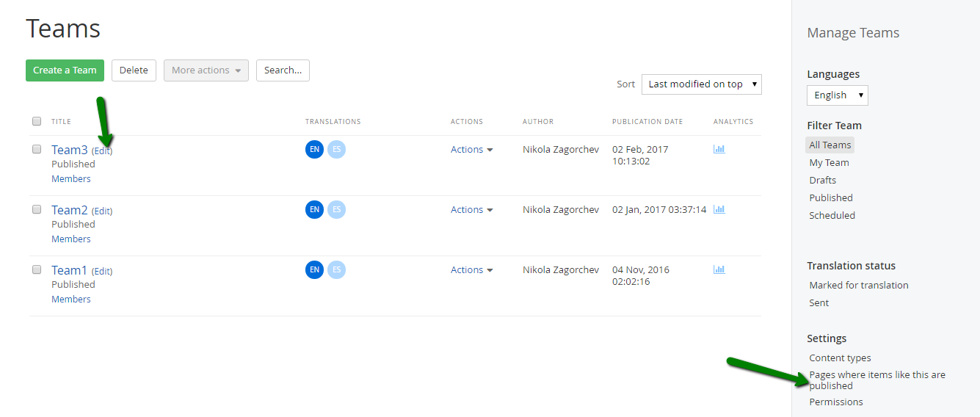Screen dimensions: 980x417
Task: Select the ES translation badge for Team1
Action: pyautogui.click(x=336, y=269)
